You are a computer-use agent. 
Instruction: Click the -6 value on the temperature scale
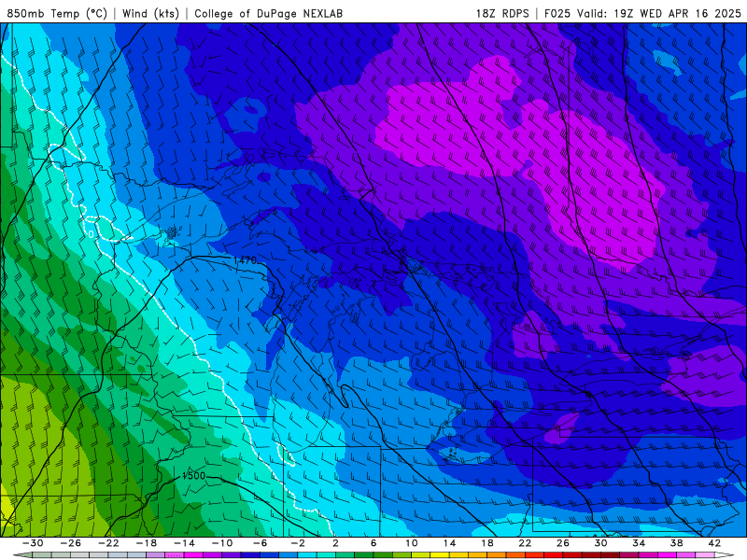261,543
